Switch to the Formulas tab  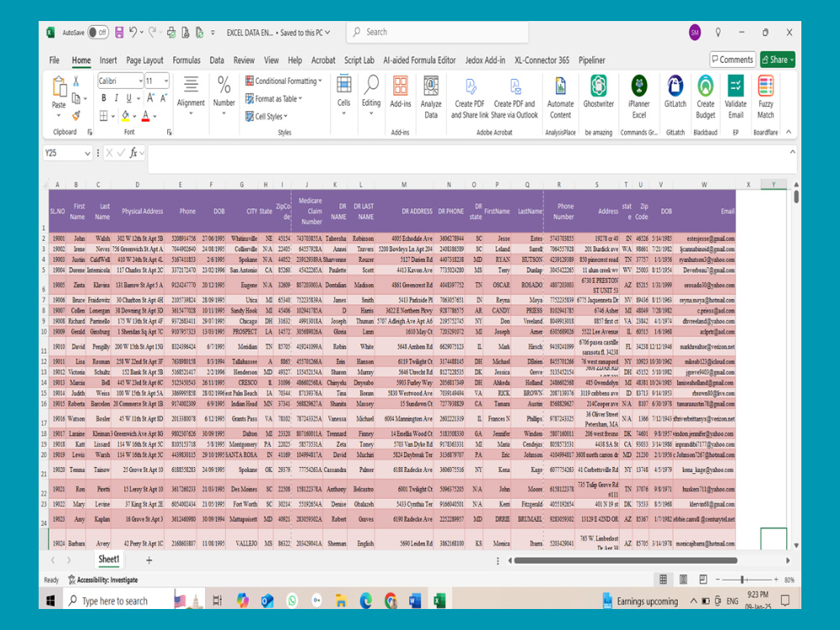coord(186,60)
